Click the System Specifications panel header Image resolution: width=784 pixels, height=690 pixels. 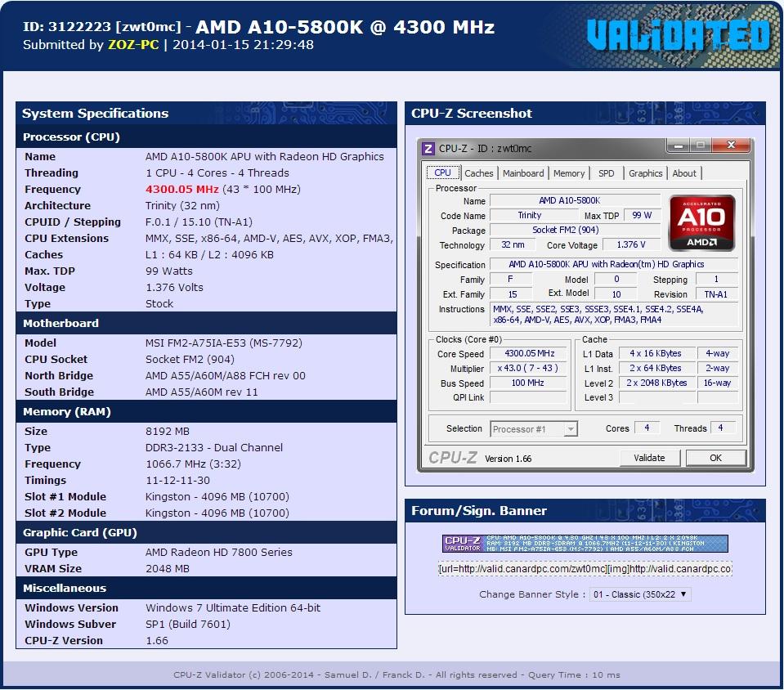point(207,113)
